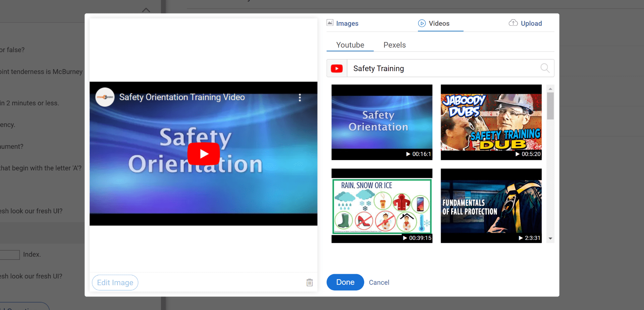Image resolution: width=644 pixels, height=310 pixels.
Task: Collapse panel using top chevron arrow
Action: tap(146, 10)
